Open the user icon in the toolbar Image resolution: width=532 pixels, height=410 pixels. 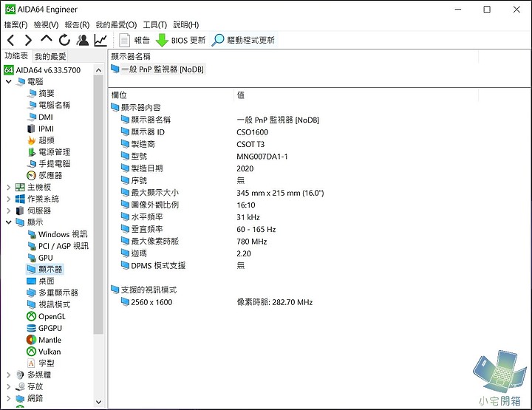(83, 40)
